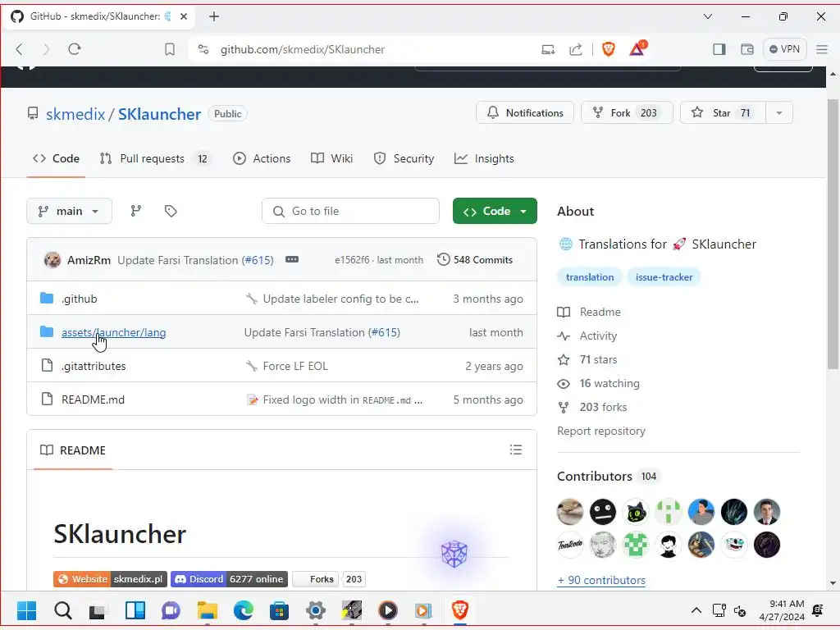Open the .github folder
This screenshot has height=630, width=840.
tap(80, 299)
